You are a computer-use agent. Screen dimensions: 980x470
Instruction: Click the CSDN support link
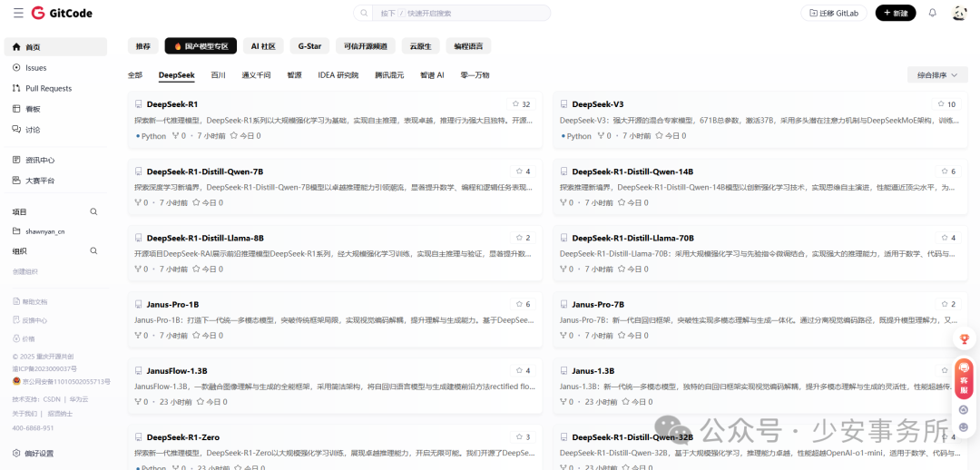[52, 398]
